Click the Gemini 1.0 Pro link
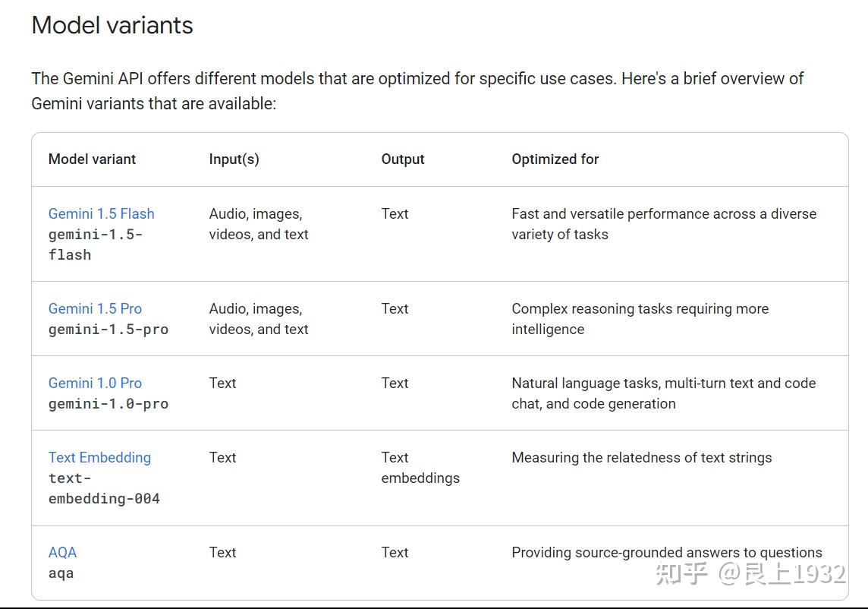 coord(95,383)
